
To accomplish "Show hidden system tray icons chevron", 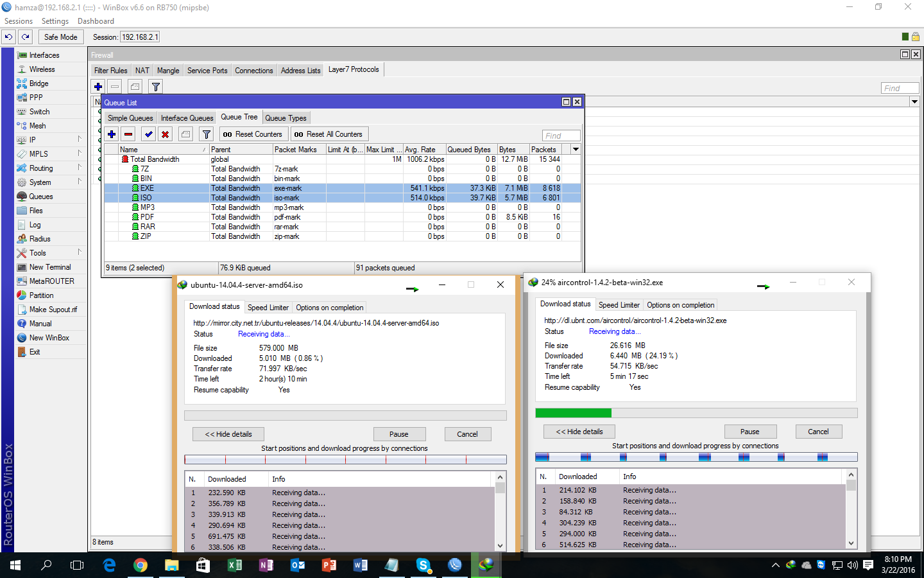I will coord(775,565).
